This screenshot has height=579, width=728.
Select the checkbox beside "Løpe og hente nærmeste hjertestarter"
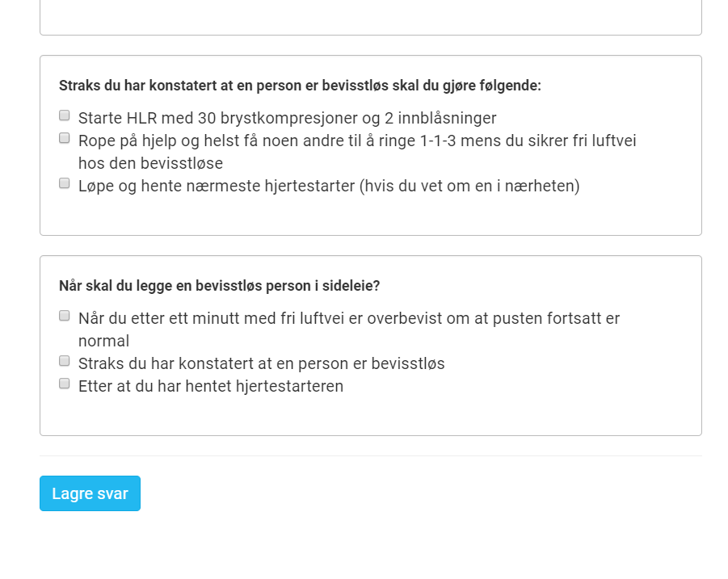(x=65, y=183)
